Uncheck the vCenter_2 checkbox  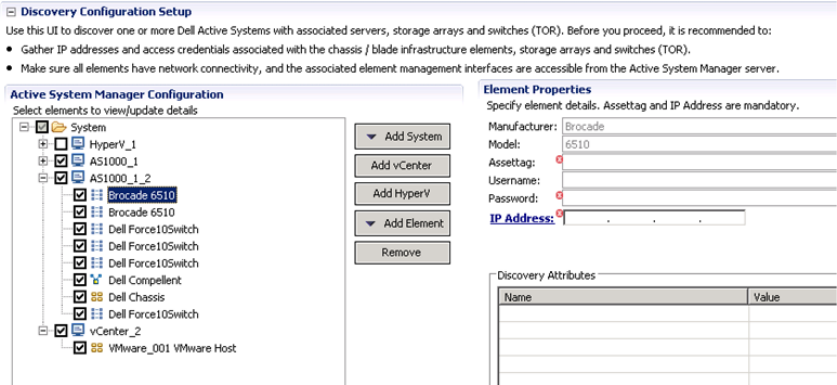[x=61, y=331]
